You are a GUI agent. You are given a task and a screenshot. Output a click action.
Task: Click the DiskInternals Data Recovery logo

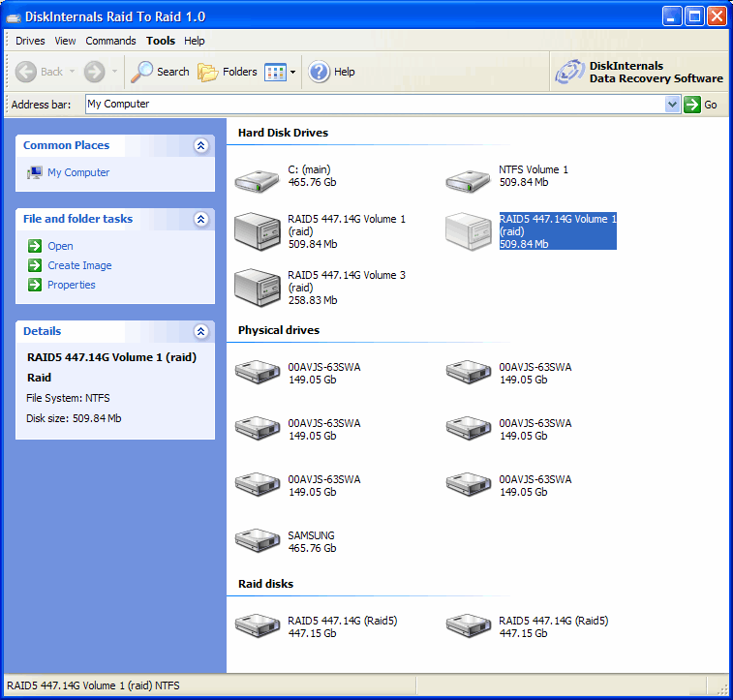tap(569, 72)
